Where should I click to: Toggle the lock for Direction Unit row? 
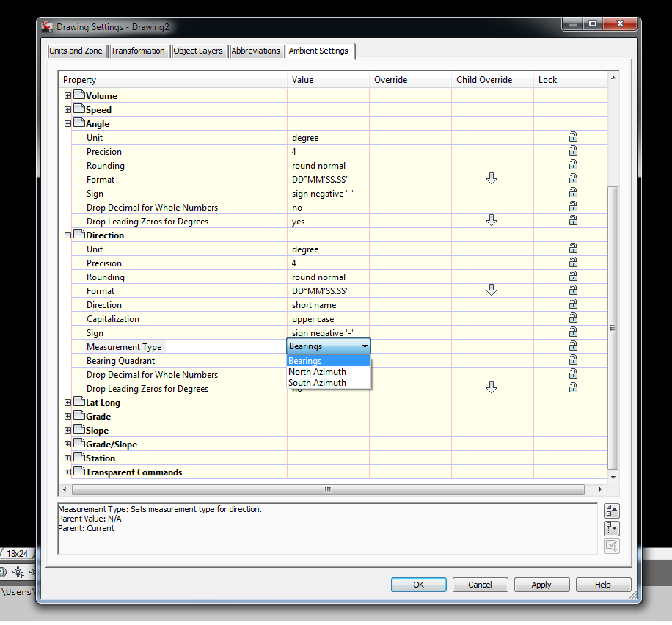[573, 249]
